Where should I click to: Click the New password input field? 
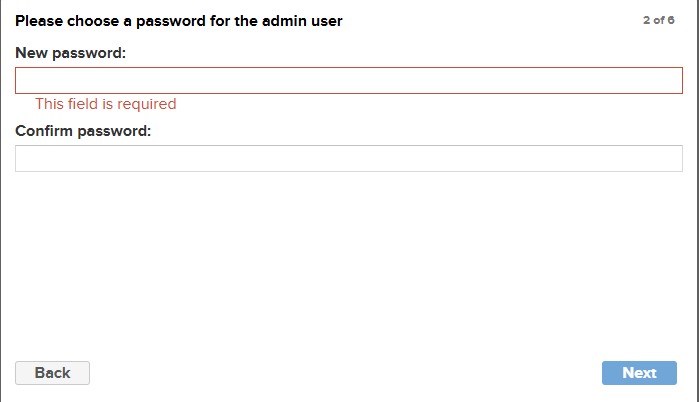coord(348,81)
